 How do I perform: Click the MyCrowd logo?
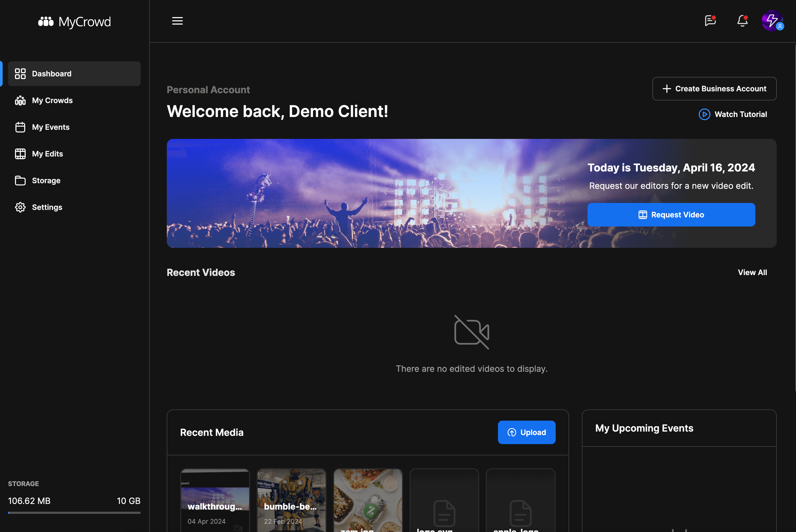pos(74,22)
